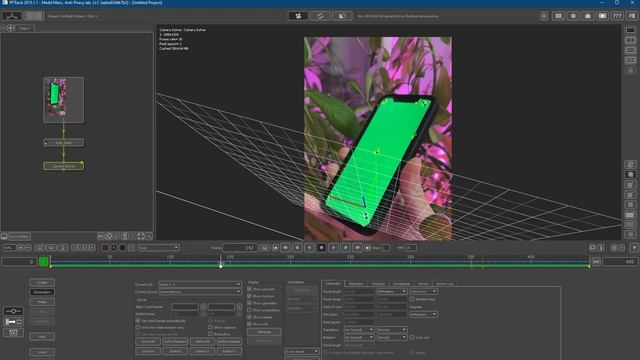640x360 pixels.
Task: Toggle Show names checkbox
Action: (249, 317)
